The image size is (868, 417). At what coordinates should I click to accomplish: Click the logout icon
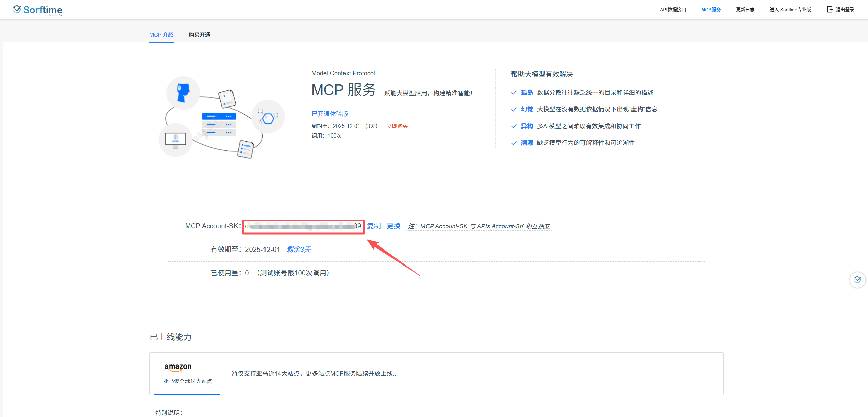830,10
